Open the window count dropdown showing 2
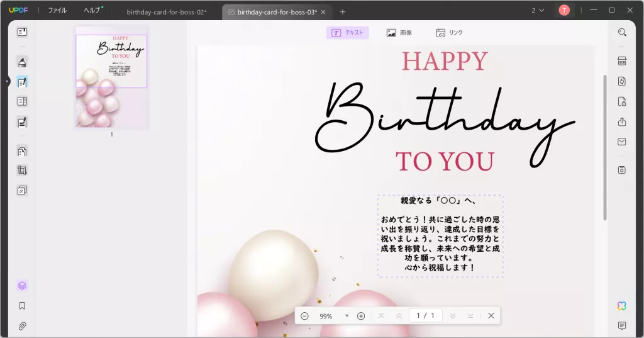644x338 pixels. tap(538, 11)
